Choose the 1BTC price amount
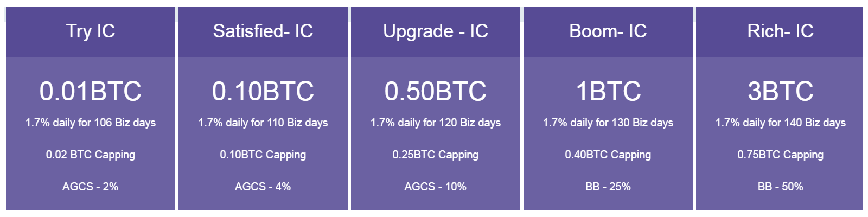The image size is (868, 217). [x=608, y=91]
